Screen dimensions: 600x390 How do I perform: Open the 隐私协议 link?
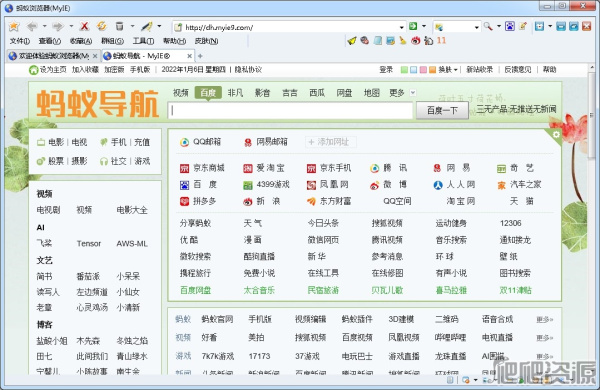pyautogui.click(x=248, y=70)
